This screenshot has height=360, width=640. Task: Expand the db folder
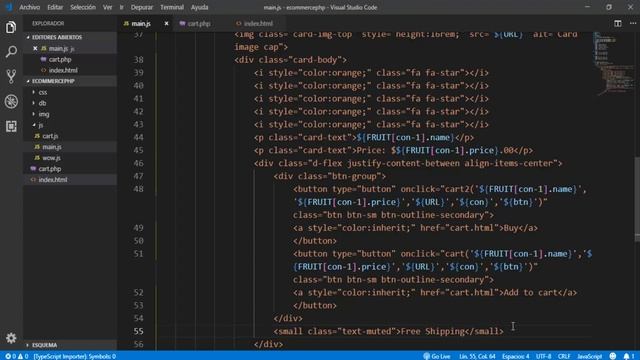pos(42,103)
